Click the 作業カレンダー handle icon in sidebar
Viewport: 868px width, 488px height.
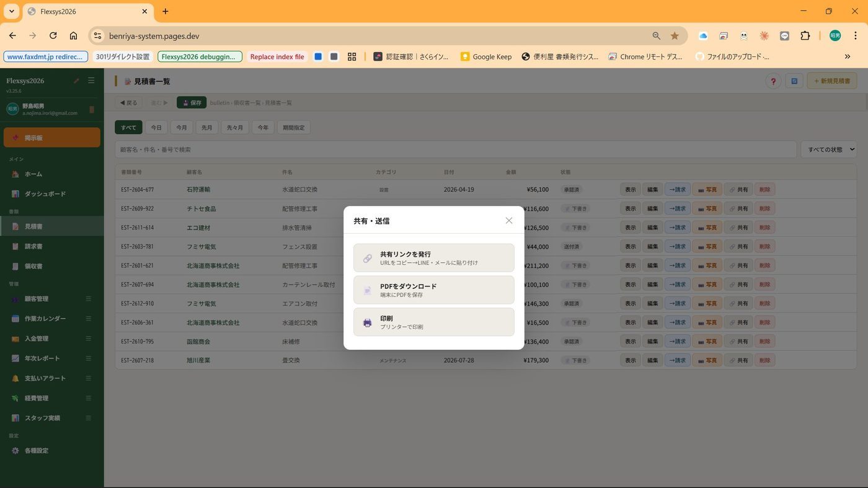tap(88, 319)
